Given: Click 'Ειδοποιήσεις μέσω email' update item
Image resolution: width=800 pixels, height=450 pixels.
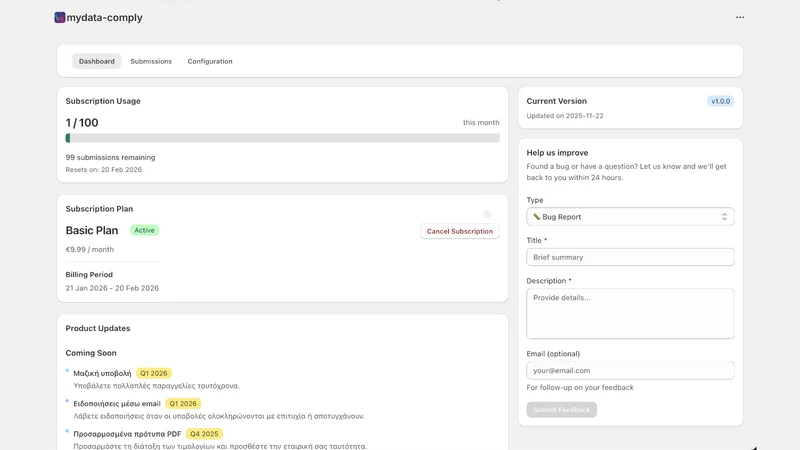Looking at the screenshot, I should (117, 404).
